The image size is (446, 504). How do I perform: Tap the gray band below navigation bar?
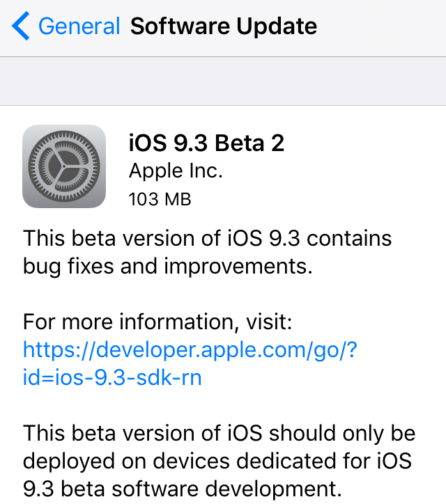[x=223, y=81]
